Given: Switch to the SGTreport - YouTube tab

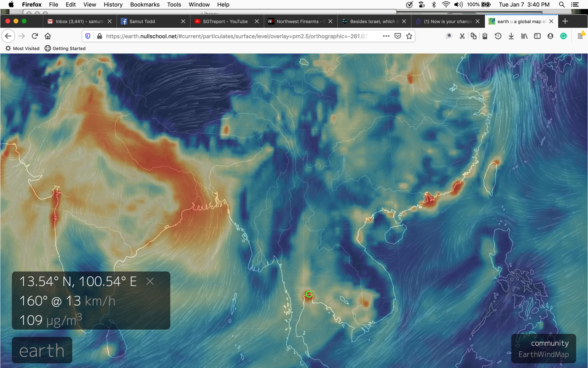Looking at the screenshot, I should pyautogui.click(x=225, y=22).
